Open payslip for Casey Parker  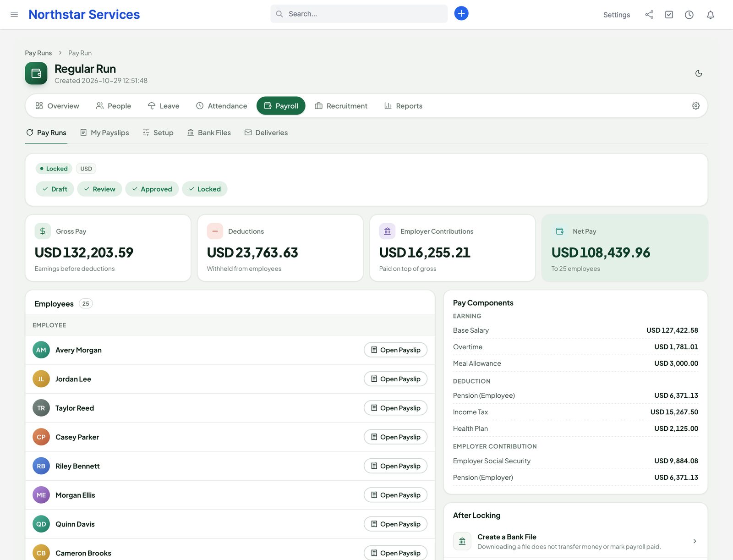coord(396,437)
